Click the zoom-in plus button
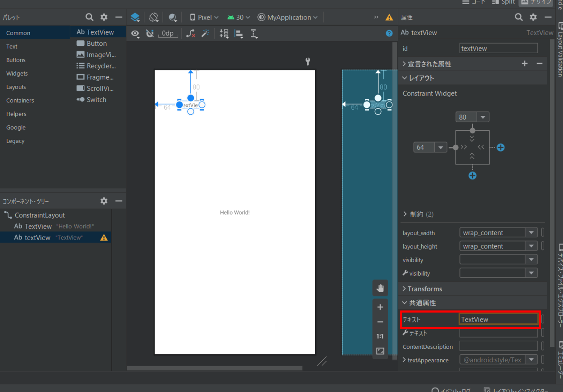The height and width of the screenshot is (392, 563). [380, 307]
